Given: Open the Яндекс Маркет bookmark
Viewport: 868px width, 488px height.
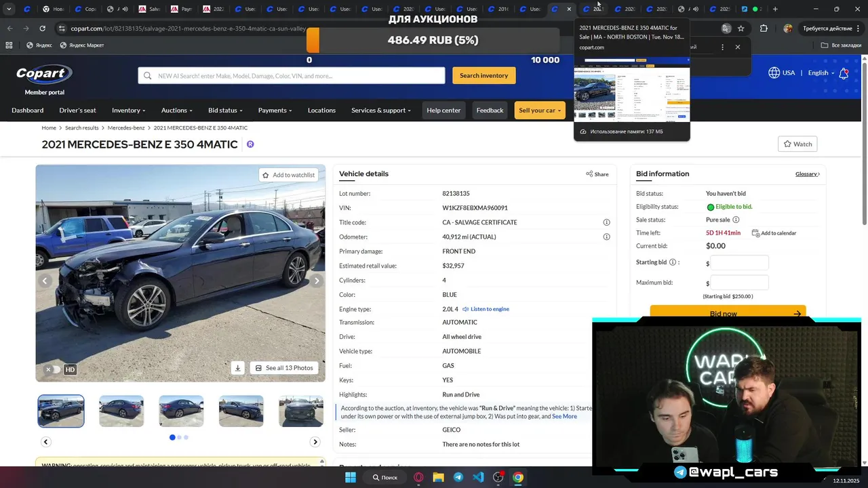Looking at the screenshot, I should point(82,45).
